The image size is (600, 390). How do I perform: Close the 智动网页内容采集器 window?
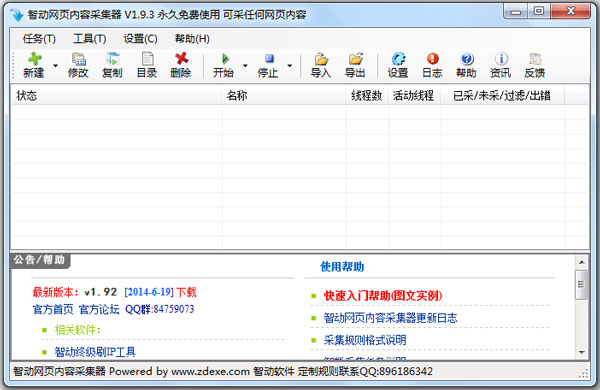(571, 11)
